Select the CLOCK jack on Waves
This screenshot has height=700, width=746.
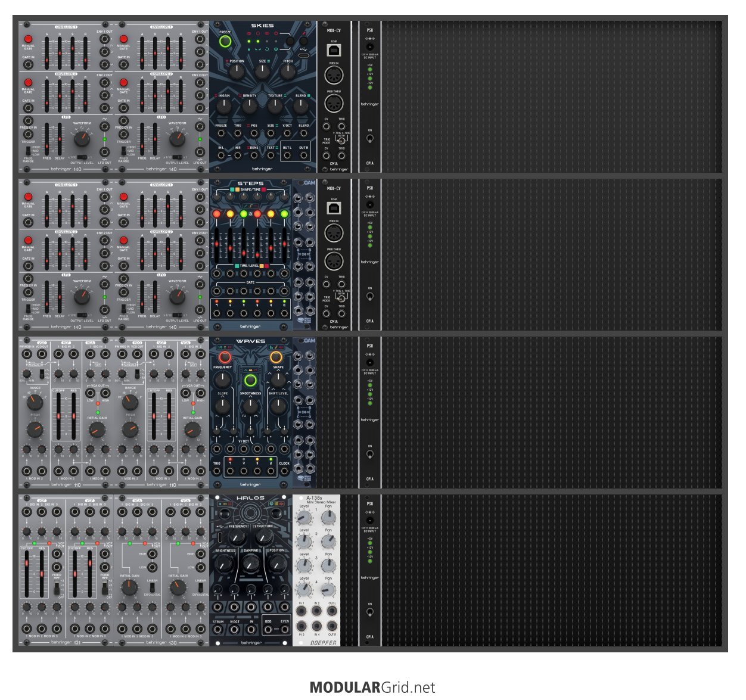click(284, 471)
